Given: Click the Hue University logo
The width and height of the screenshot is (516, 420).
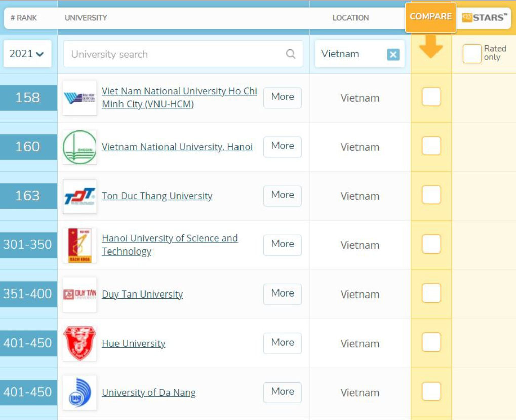Looking at the screenshot, I should (x=80, y=344).
